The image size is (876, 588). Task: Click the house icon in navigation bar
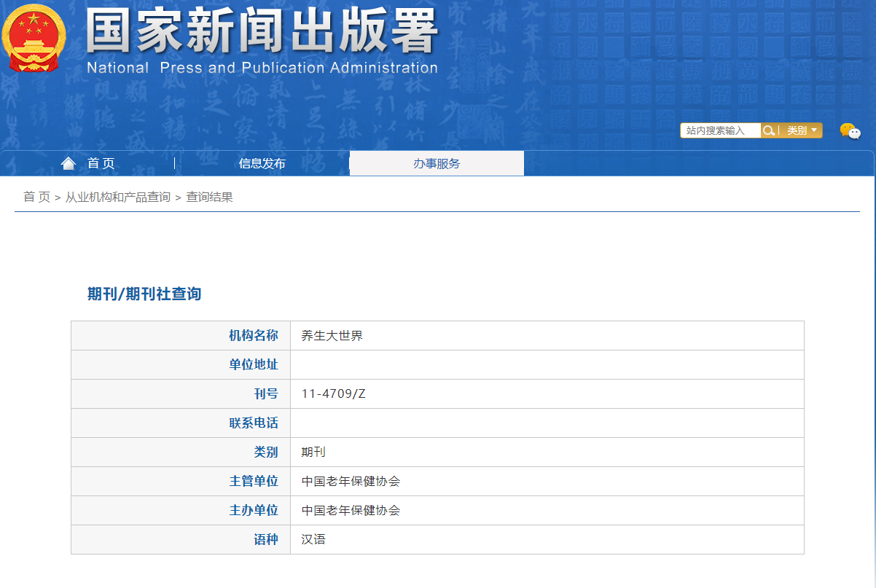point(69,163)
